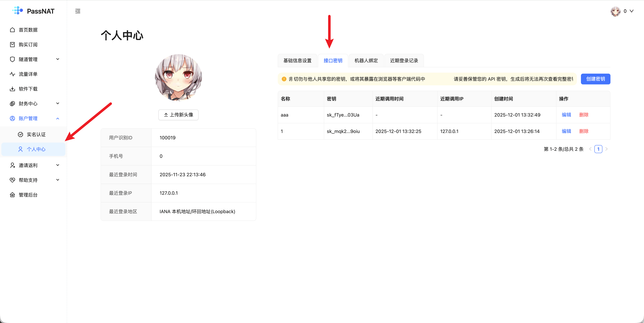Open the 隧道管理 tunnel management icon
Screen dimensions: 644x323
pos(12,59)
